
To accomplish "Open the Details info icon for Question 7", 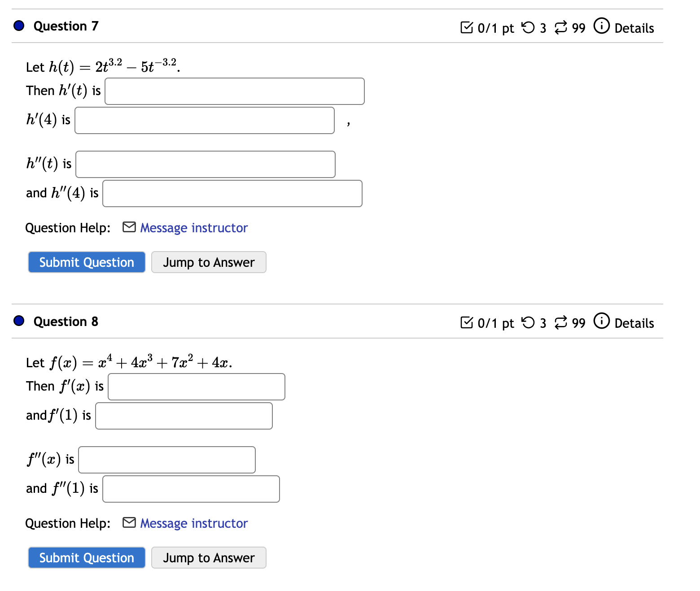I will pos(601,26).
